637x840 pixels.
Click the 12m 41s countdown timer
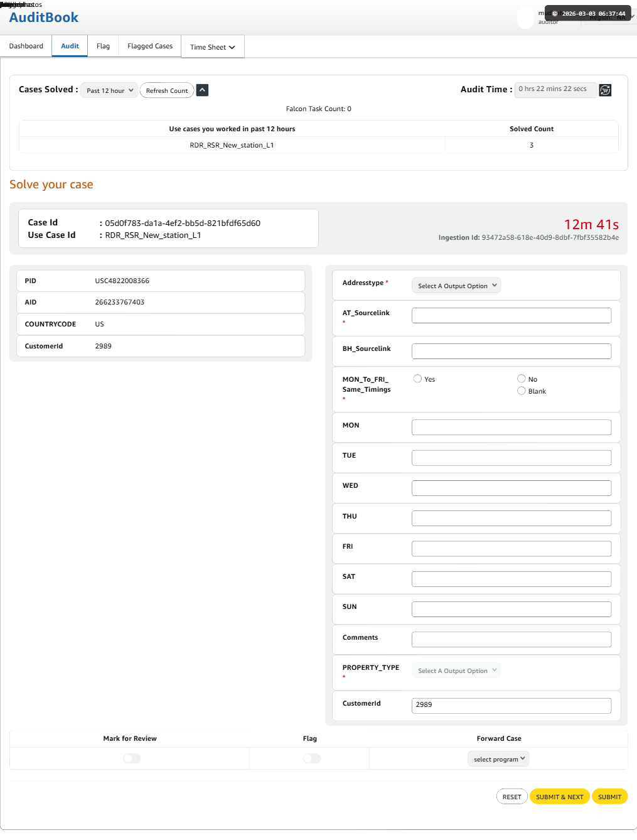tap(591, 224)
